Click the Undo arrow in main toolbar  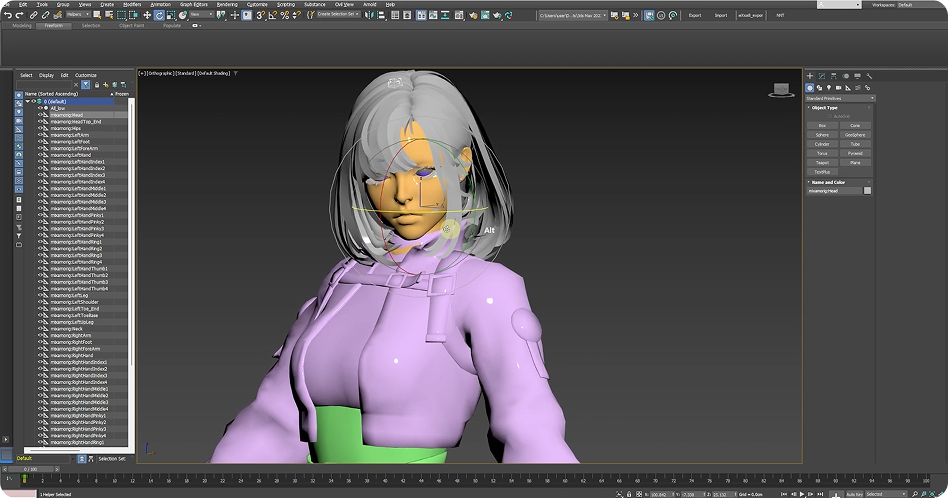coord(7,15)
